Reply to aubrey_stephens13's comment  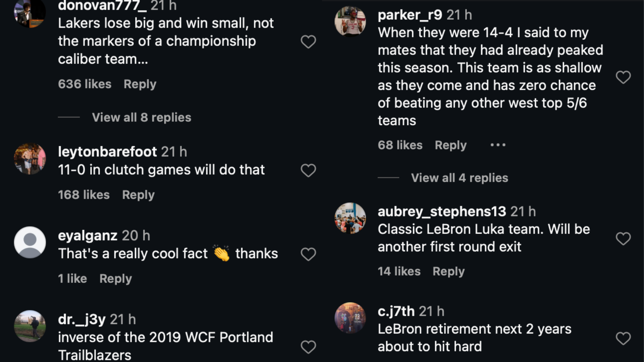[x=448, y=271]
